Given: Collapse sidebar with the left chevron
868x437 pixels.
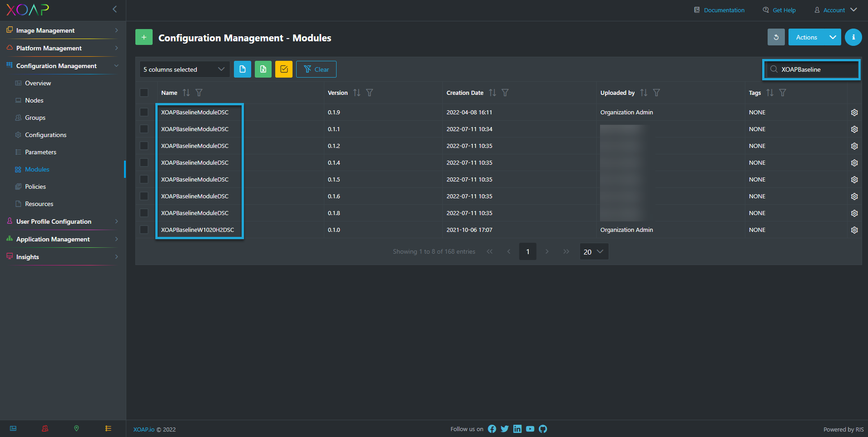Looking at the screenshot, I should [115, 9].
